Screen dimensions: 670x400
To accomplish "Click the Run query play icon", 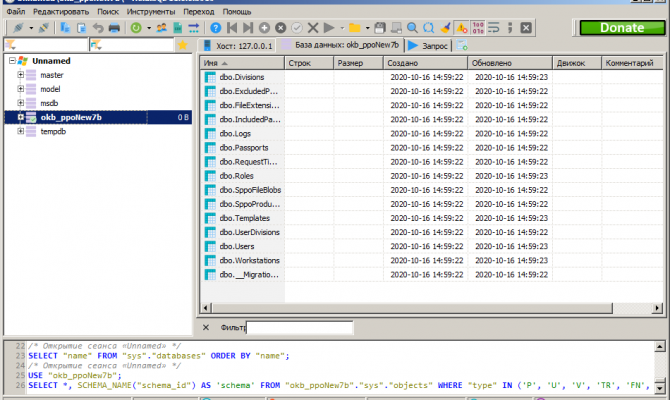I will point(329,28).
